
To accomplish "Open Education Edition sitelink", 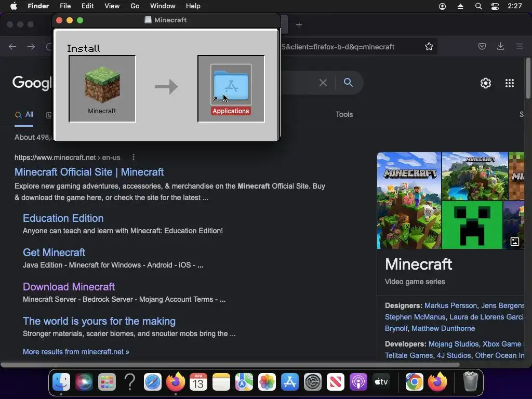I will (x=63, y=218).
